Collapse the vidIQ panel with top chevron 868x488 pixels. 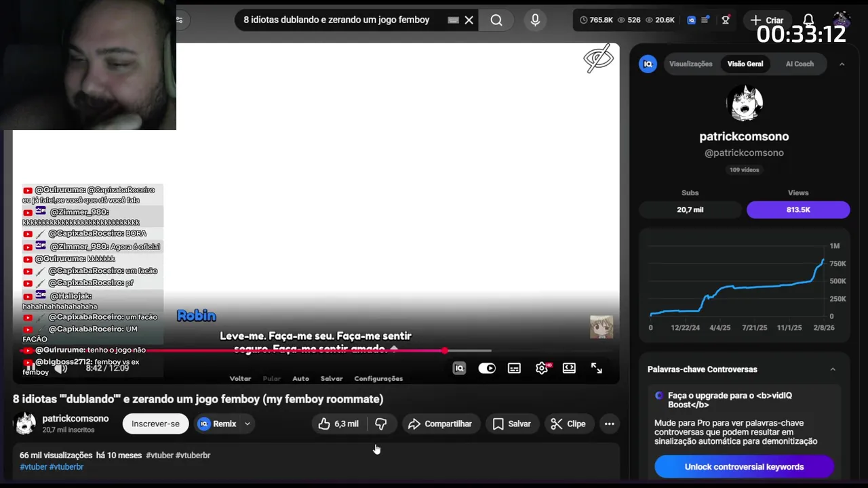(x=842, y=64)
